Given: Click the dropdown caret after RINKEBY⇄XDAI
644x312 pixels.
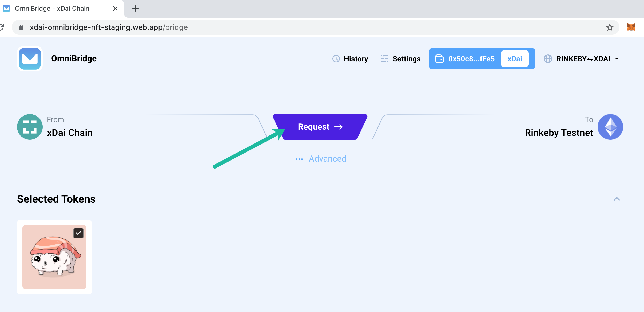Looking at the screenshot, I should pos(617,59).
